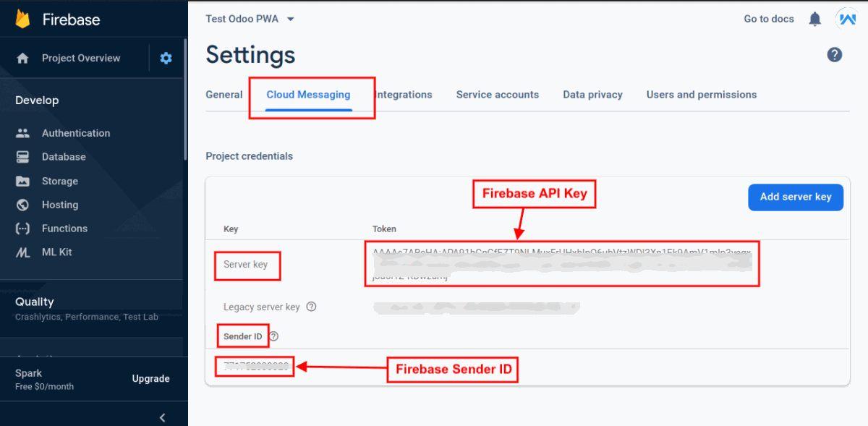Switch to the Data privacy tab

[593, 95]
